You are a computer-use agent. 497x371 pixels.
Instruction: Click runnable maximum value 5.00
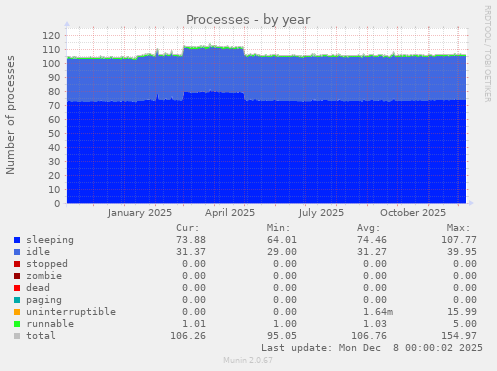(465, 324)
